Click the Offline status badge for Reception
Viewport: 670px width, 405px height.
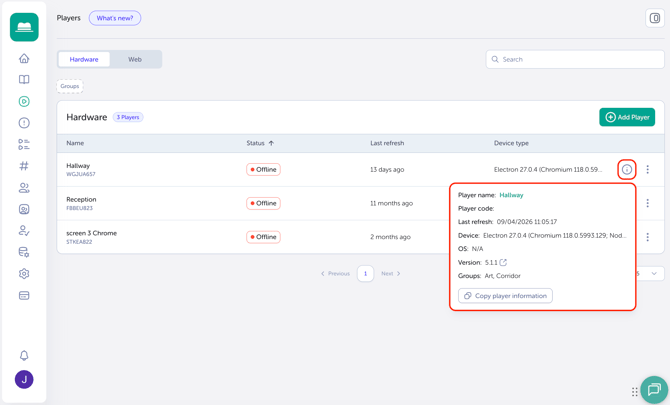point(263,203)
